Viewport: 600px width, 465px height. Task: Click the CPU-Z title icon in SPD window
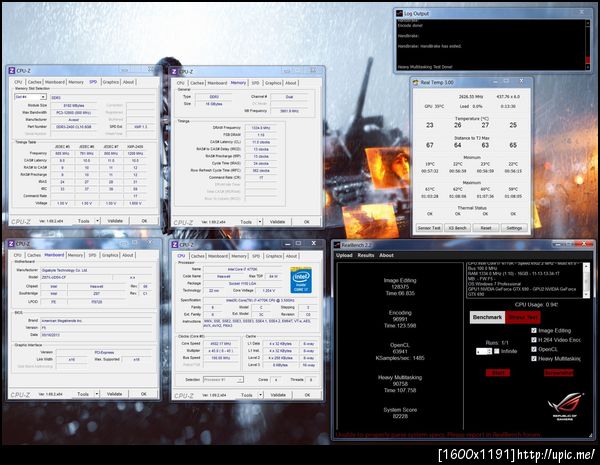pyautogui.click(x=11, y=70)
